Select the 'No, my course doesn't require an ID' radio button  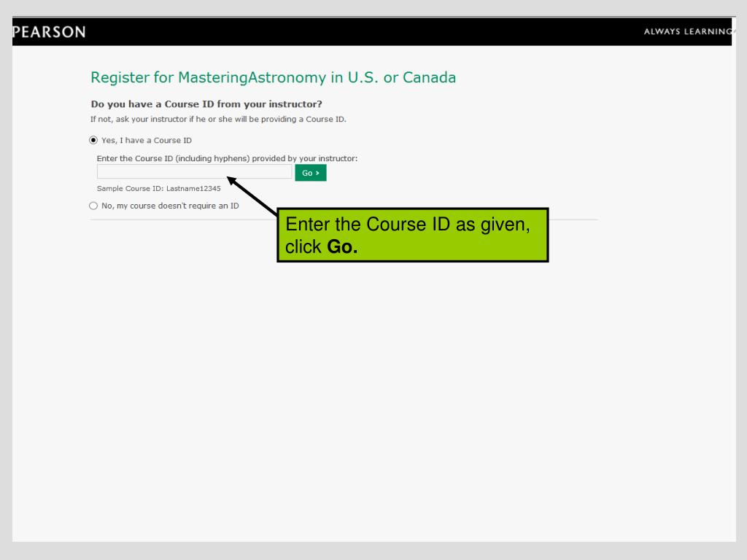point(93,206)
